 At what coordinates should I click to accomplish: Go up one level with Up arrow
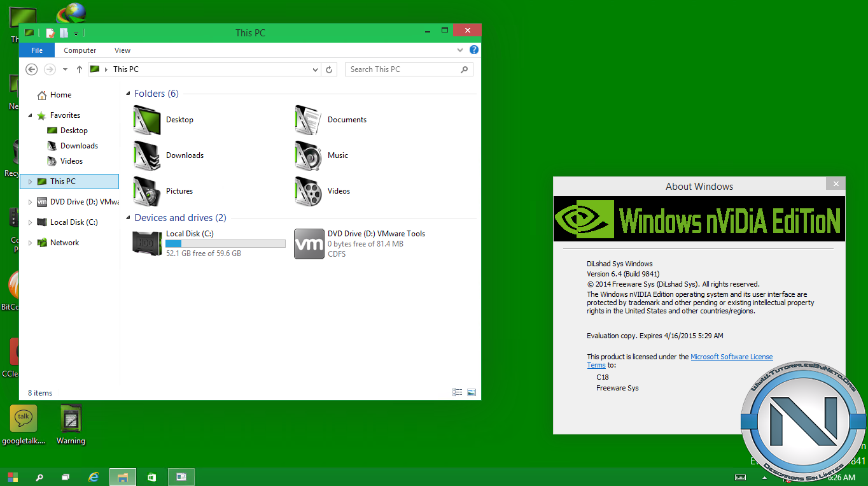(x=80, y=69)
